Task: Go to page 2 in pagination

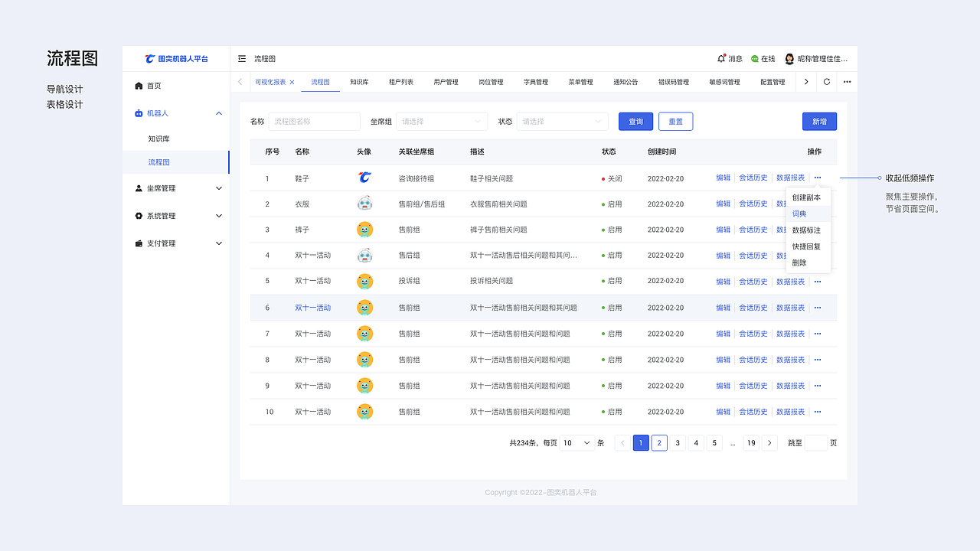Action: (659, 442)
